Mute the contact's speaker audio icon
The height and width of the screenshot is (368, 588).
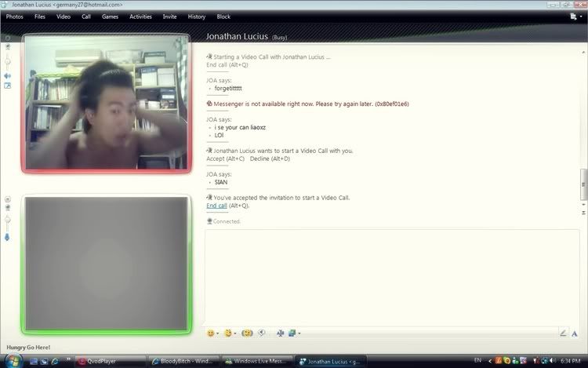[7, 76]
